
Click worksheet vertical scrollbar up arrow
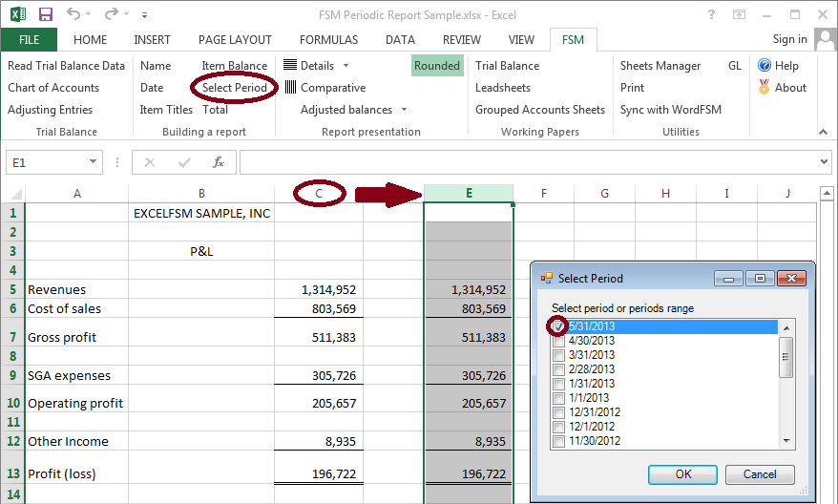tap(827, 193)
